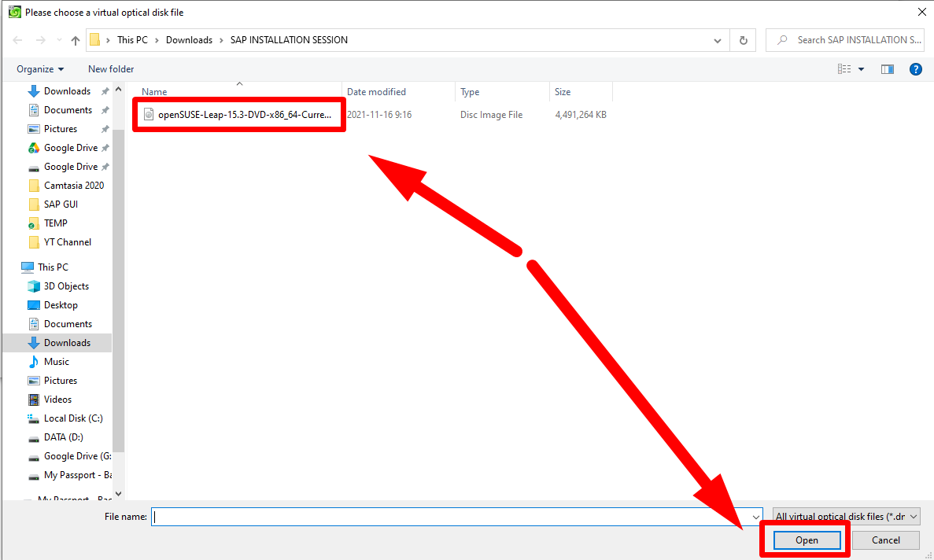The width and height of the screenshot is (934, 560).
Task: Click SAP INSTALLATION SESSION breadcrumb segment
Action: (289, 40)
